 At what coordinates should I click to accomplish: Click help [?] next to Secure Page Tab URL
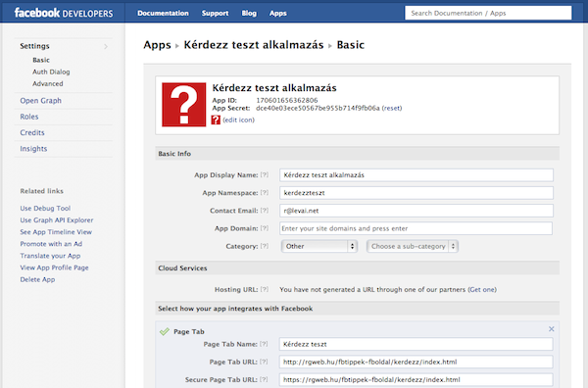pyautogui.click(x=264, y=379)
